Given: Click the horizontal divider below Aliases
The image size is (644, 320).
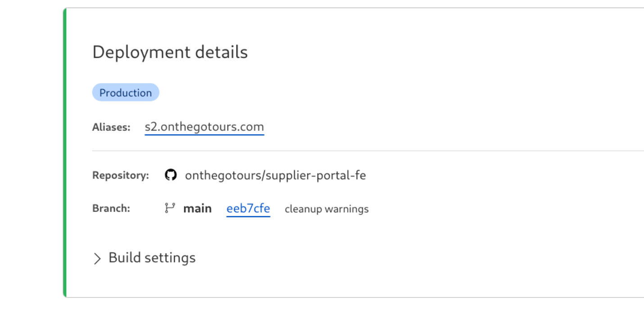Looking at the screenshot, I should [360, 151].
